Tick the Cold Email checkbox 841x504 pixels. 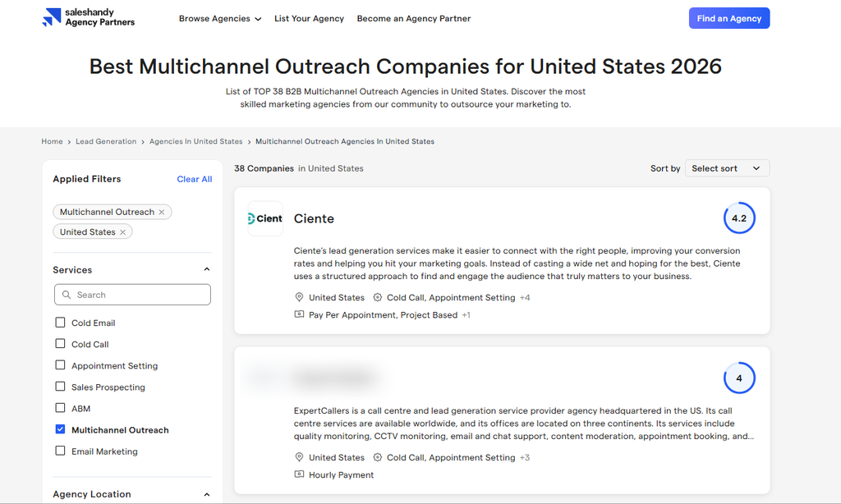click(60, 323)
